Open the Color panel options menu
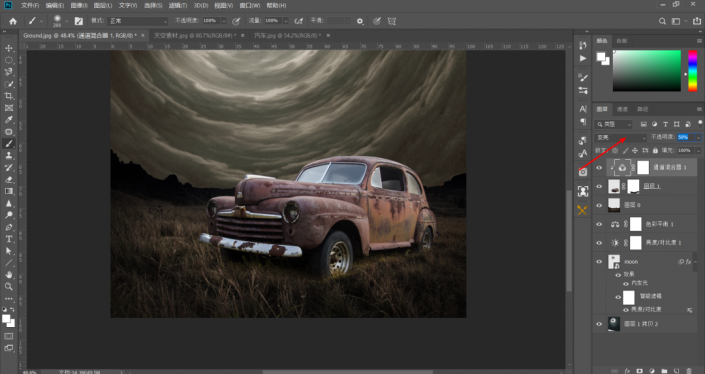Screen dimensions: 705x374 [x=699, y=41]
